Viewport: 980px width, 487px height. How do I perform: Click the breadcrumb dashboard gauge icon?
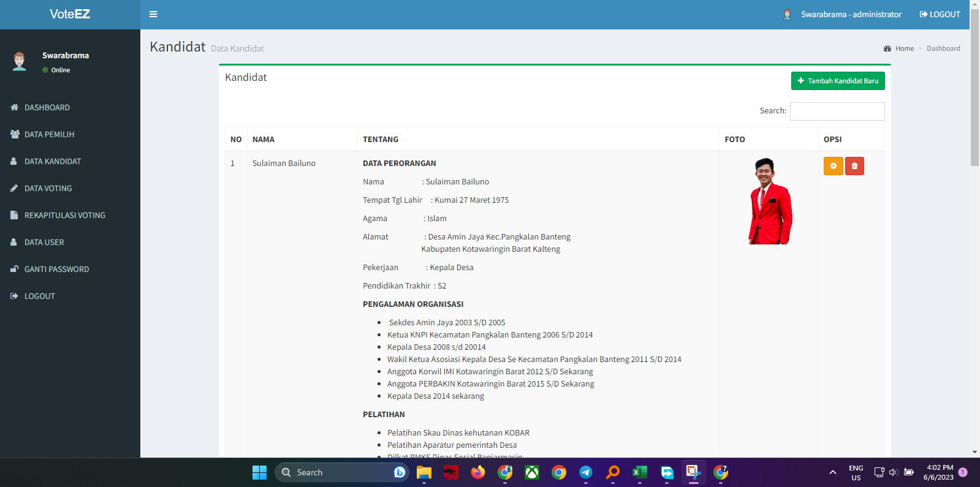pyautogui.click(x=887, y=48)
